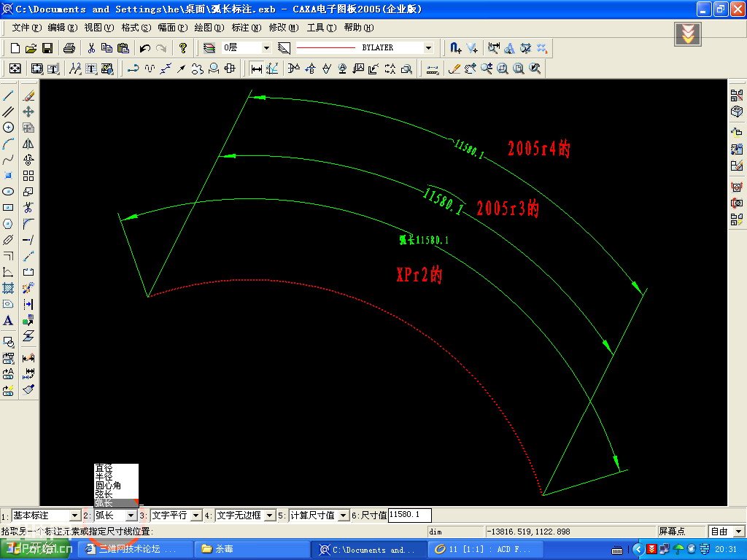This screenshot has width=747, height=560.
Task: Open the 工具(T) menu
Action: pyautogui.click(x=322, y=28)
